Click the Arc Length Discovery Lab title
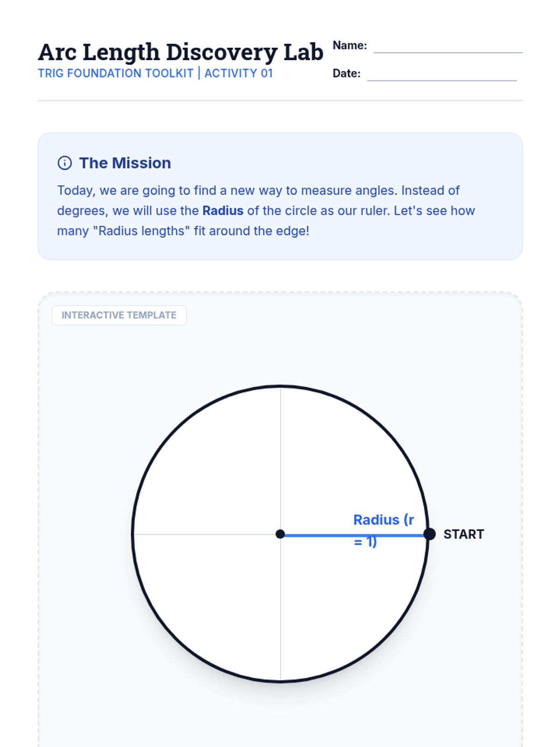Screen dimensions: 560x747 pyautogui.click(x=180, y=52)
